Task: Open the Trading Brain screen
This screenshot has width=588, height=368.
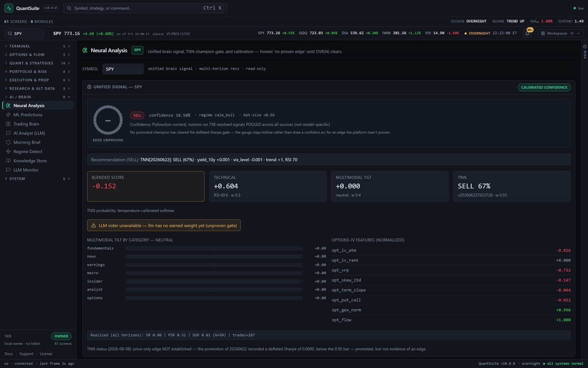Action: (x=38, y=124)
